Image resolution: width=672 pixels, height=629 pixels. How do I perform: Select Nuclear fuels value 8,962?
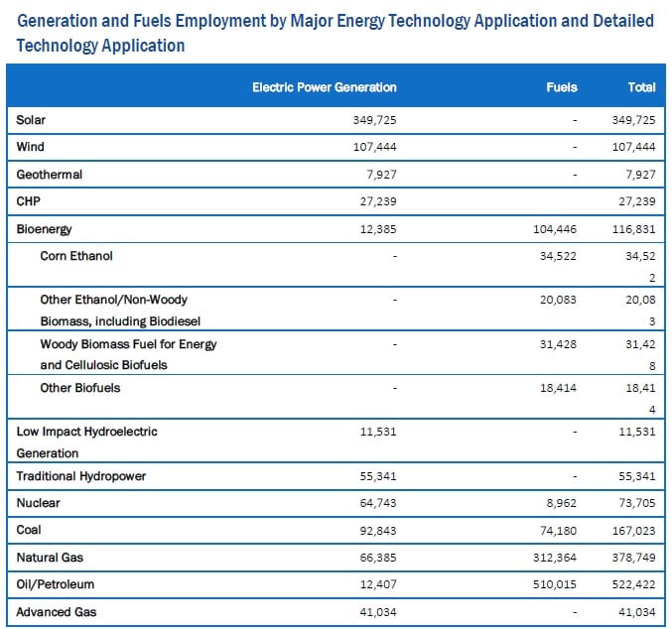point(562,503)
